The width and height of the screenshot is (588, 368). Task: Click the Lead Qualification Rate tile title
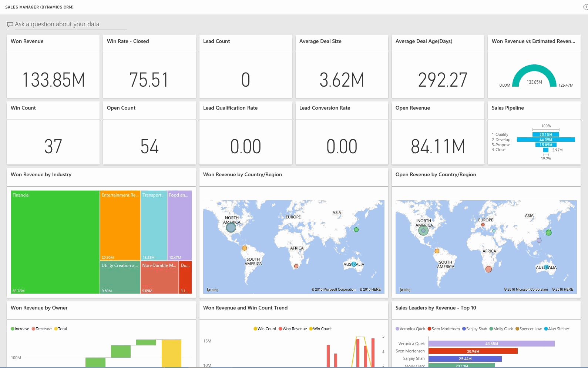point(230,108)
